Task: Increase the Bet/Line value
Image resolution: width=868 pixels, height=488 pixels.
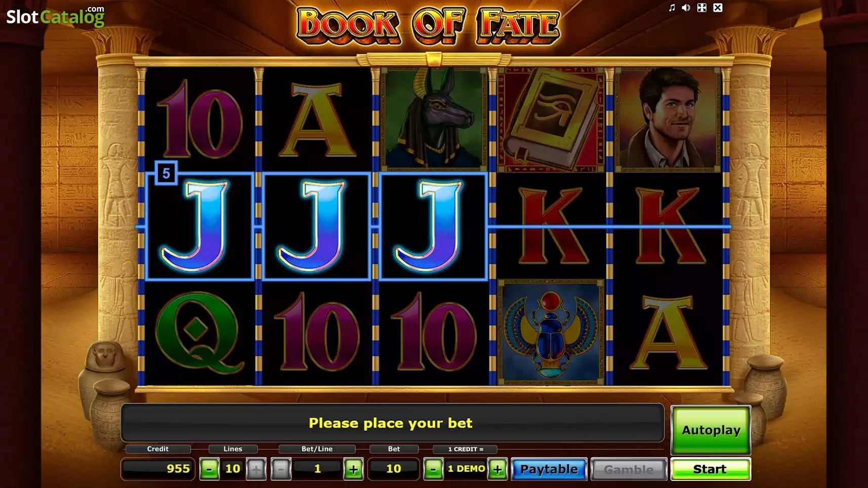Action: [x=354, y=469]
